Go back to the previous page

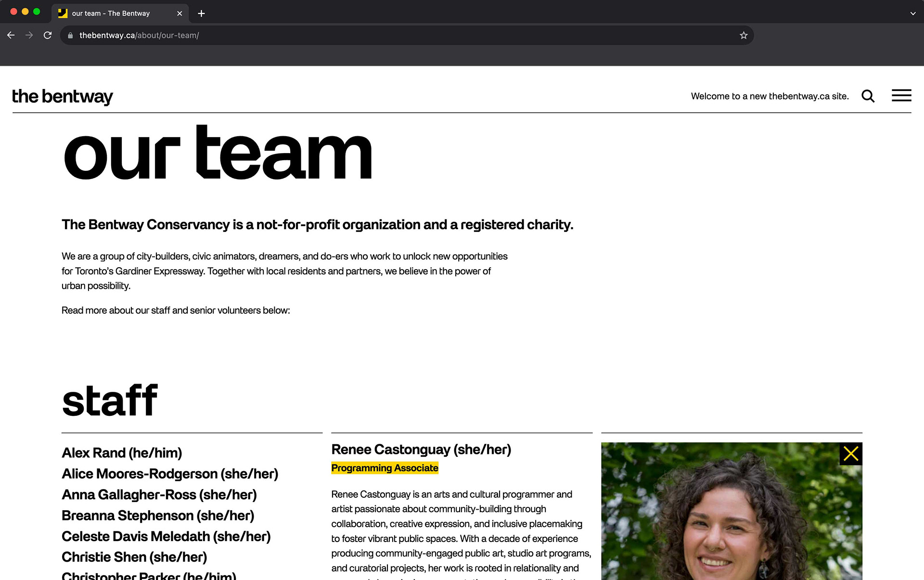11,35
